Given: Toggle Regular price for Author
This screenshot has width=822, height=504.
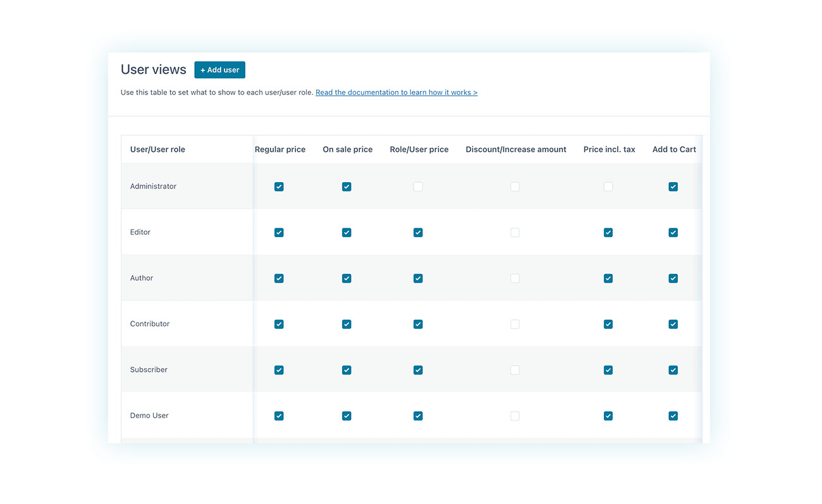Looking at the screenshot, I should click(279, 278).
